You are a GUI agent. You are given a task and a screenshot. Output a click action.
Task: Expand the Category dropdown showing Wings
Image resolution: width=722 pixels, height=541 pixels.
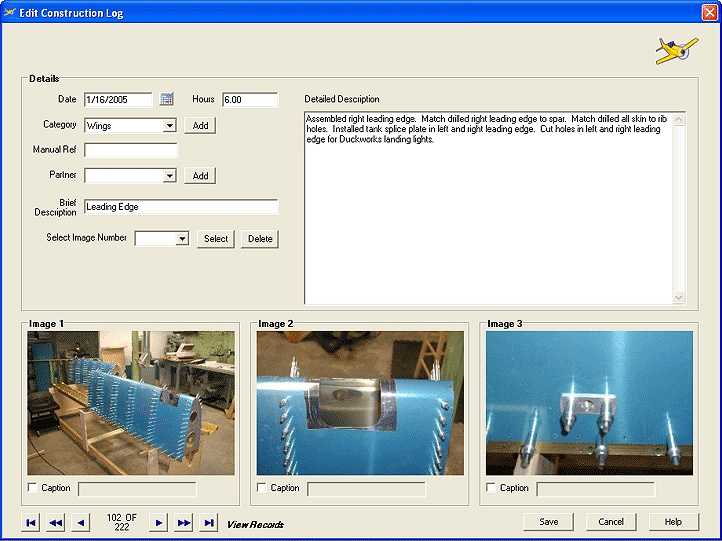coord(169,126)
